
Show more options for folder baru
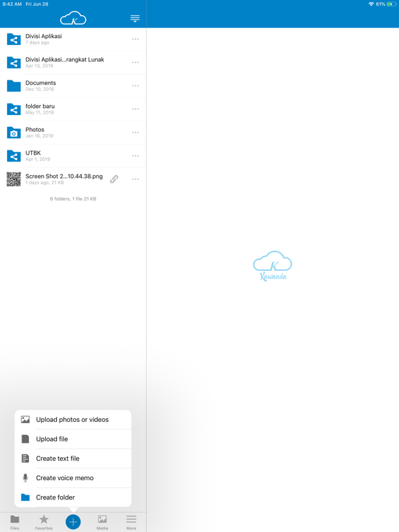pos(135,109)
